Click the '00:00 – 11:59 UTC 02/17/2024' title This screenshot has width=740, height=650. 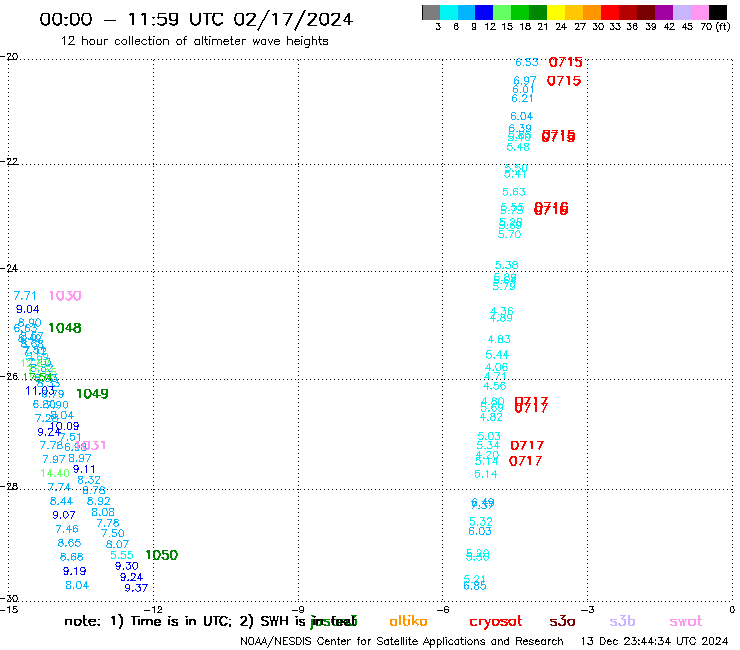pos(196,20)
